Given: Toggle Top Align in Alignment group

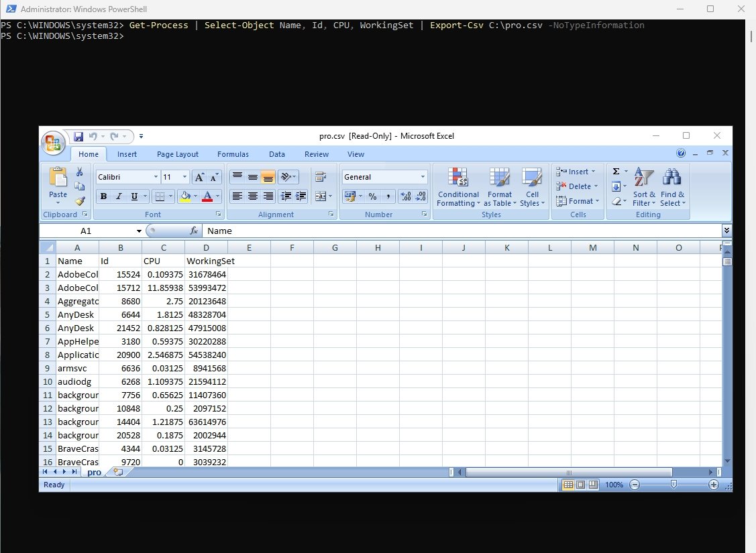Looking at the screenshot, I should pos(237,177).
